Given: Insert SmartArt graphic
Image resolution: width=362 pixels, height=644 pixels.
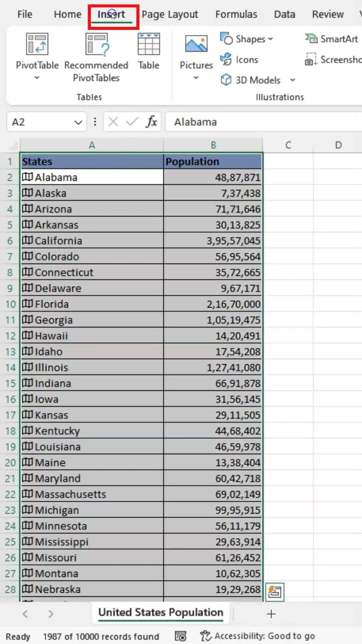Looking at the screenshot, I should click(x=331, y=39).
